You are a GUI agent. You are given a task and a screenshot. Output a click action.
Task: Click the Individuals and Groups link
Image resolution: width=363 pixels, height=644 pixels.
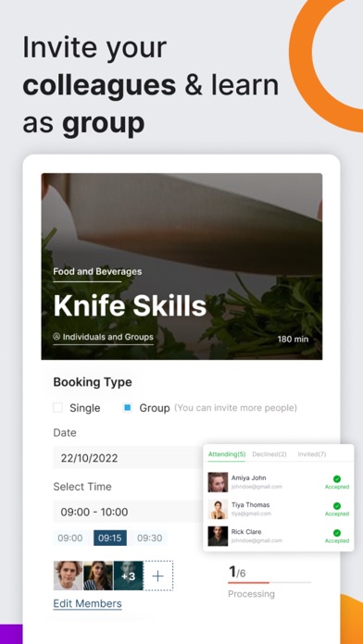tap(108, 337)
